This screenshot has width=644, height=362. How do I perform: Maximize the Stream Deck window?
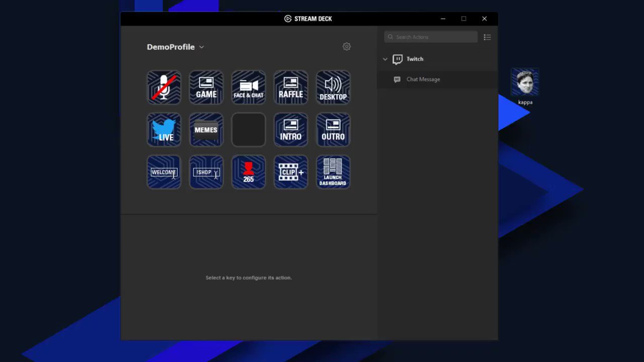tap(463, 19)
